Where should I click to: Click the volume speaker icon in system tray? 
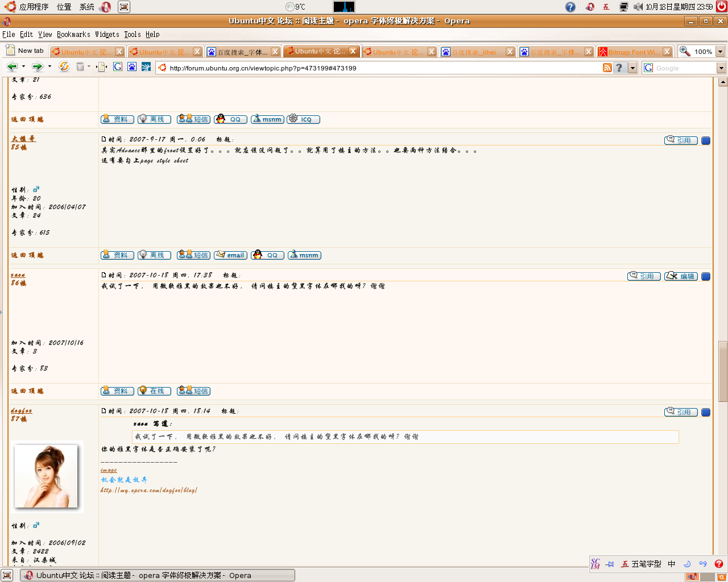click(x=638, y=7)
